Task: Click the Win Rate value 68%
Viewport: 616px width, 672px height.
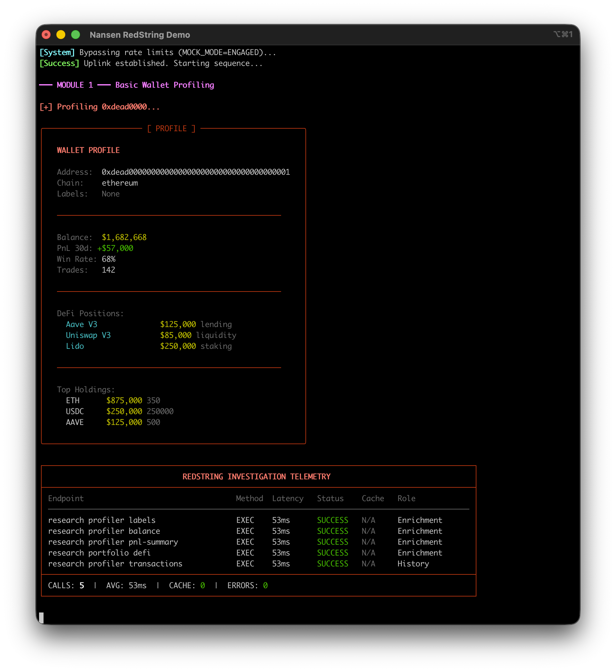Action: 109,259
